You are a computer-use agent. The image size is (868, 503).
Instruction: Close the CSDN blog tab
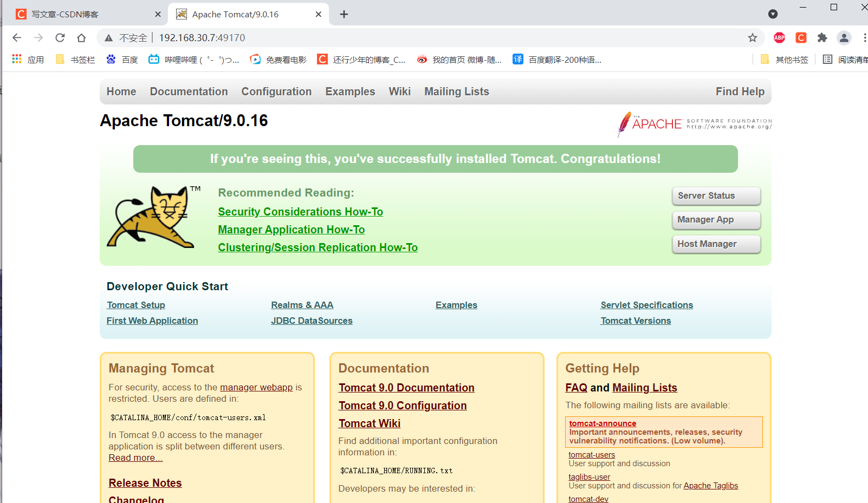coord(158,14)
